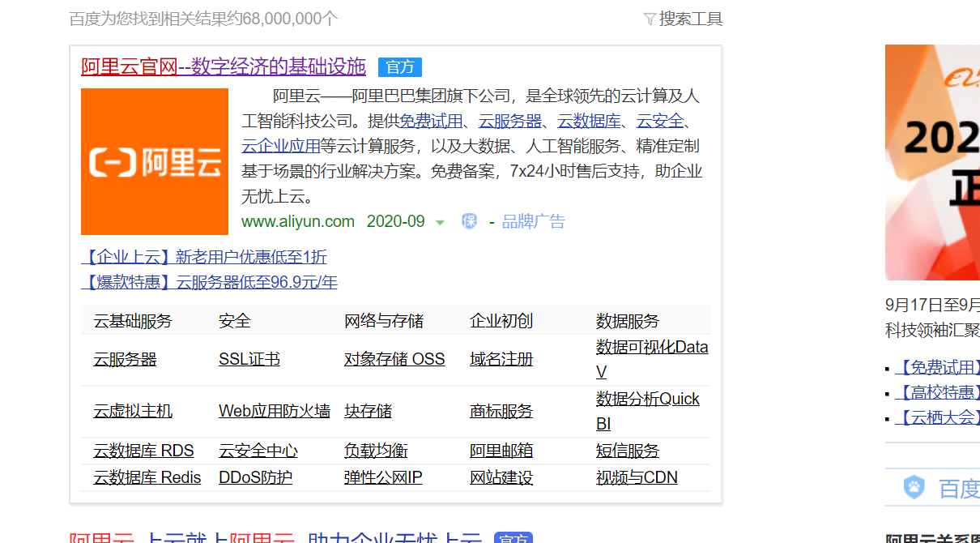
Task: Open the 对象存储 OSS link
Action: tap(394, 359)
